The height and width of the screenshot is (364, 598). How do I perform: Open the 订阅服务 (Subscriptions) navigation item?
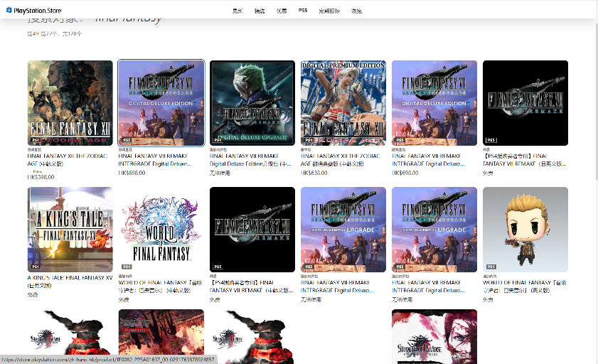[x=329, y=11]
